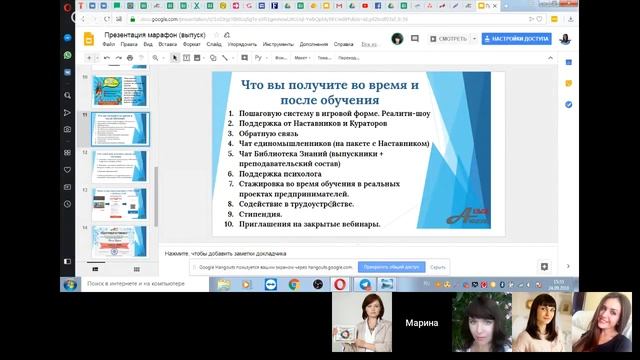Click the paint format tool
The image size is (640, 360).
pos(141,58)
